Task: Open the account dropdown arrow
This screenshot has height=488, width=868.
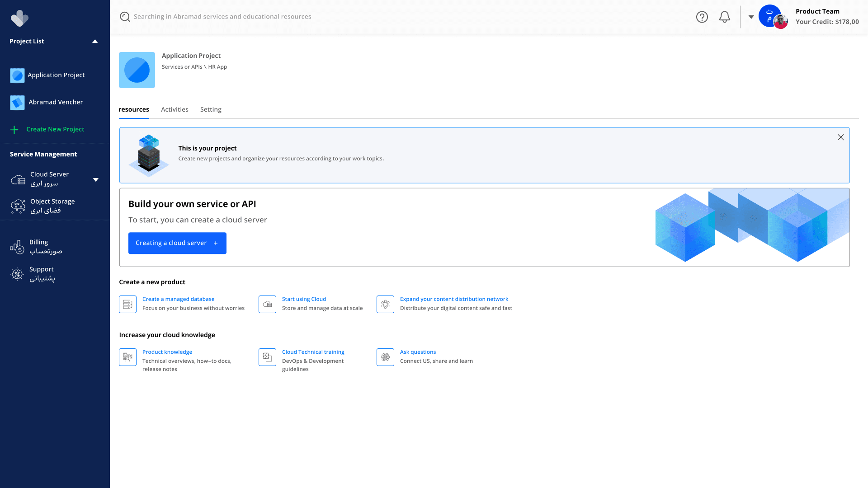Action: [x=751, y=17]
